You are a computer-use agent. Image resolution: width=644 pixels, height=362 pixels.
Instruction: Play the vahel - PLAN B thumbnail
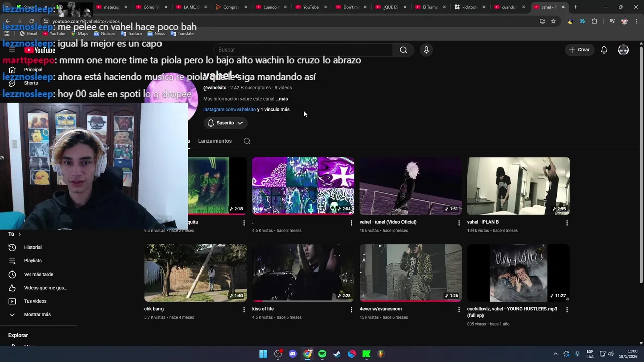pyautogui.click(x=518, y=186)
